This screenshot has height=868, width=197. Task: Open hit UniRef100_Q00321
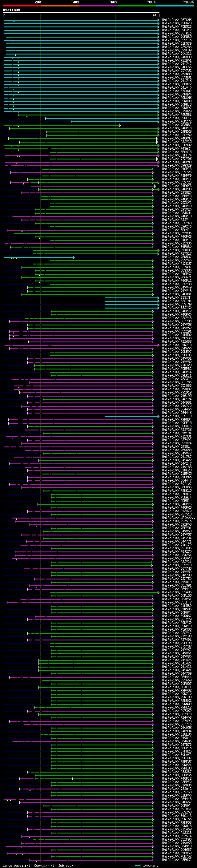pyautogui.click(x=176, y=54)
